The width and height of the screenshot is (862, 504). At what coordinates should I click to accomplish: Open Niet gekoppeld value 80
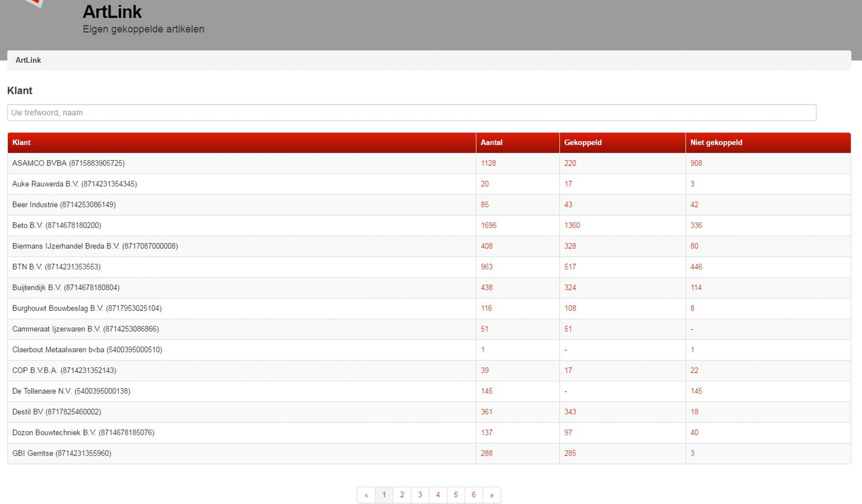(694, 246)
